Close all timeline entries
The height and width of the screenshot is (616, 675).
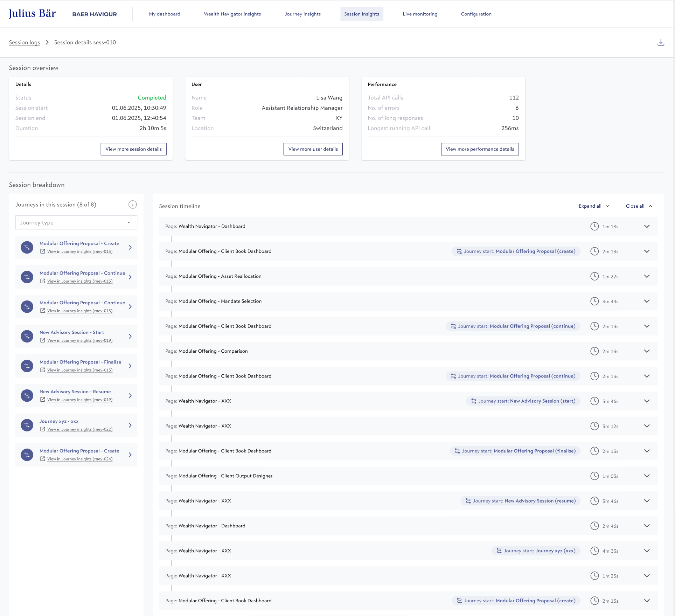(x=639, y=206)
